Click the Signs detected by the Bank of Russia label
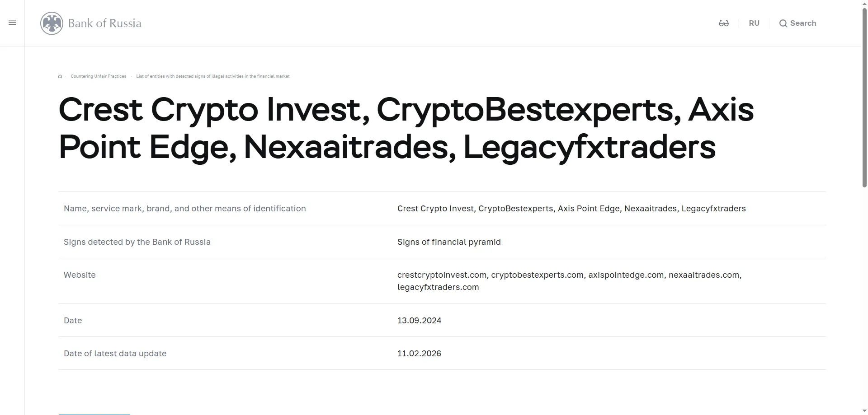 click(x=137, y=242)
